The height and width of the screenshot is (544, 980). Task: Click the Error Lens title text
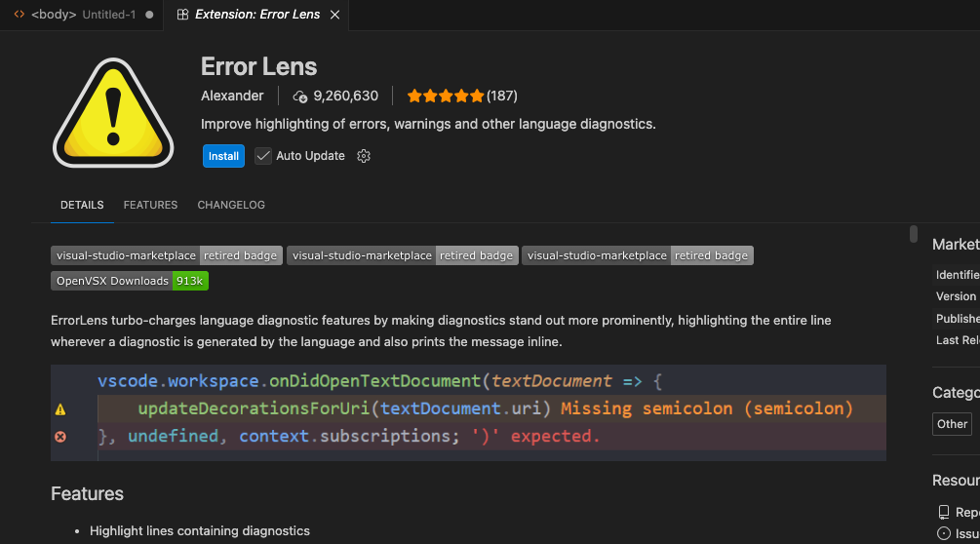coord(258,67)
